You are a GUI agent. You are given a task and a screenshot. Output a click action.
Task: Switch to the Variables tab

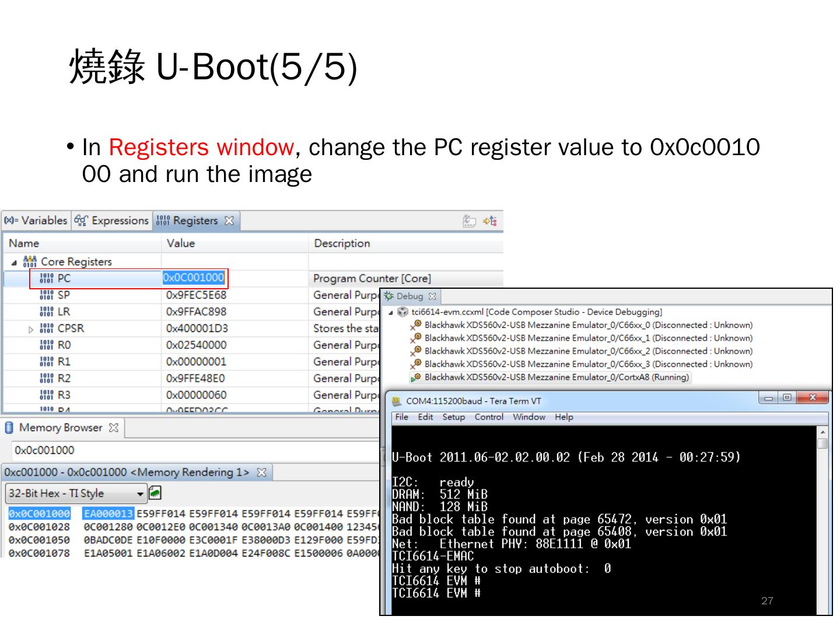(36, 220)
